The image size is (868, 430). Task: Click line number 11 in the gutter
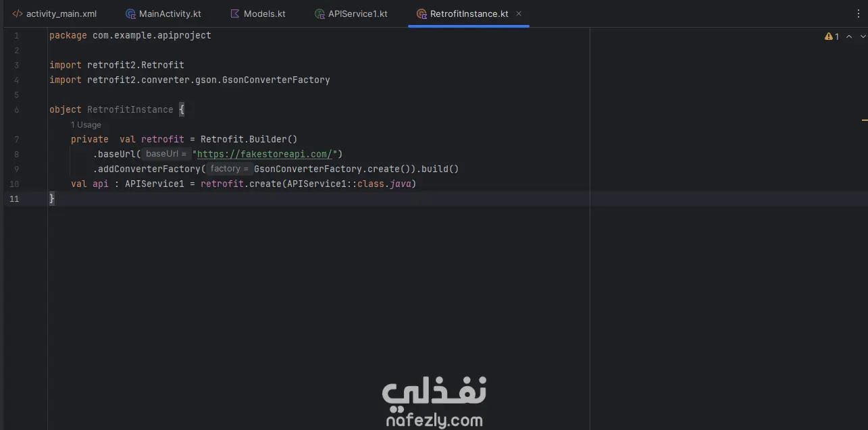tap(14, 198)
